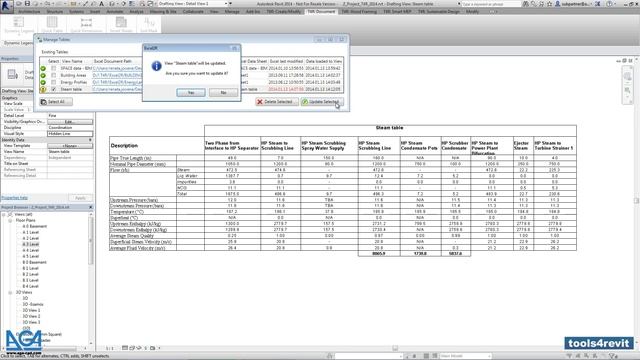Check the Energy Profiles row checkbox

pos(53,82)
